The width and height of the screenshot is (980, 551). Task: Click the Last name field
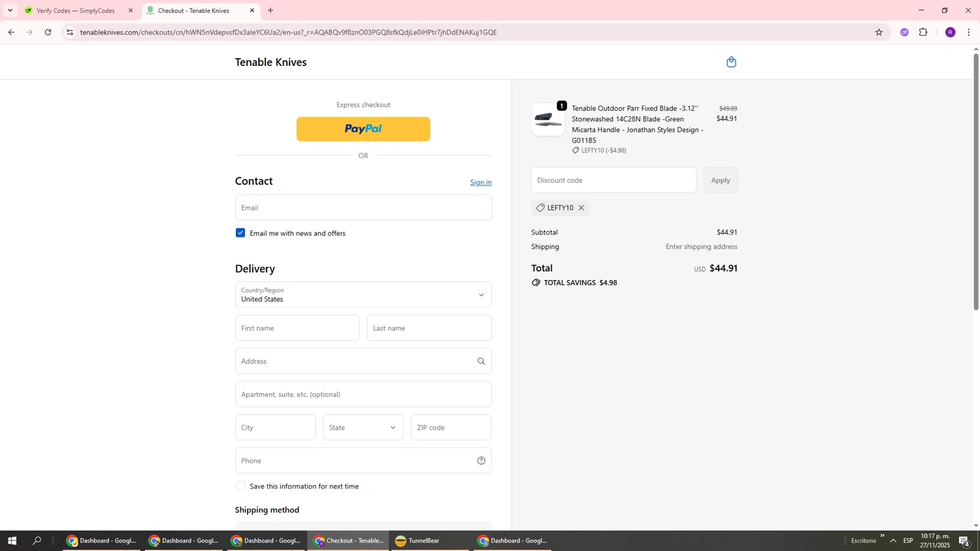[429, 328]
